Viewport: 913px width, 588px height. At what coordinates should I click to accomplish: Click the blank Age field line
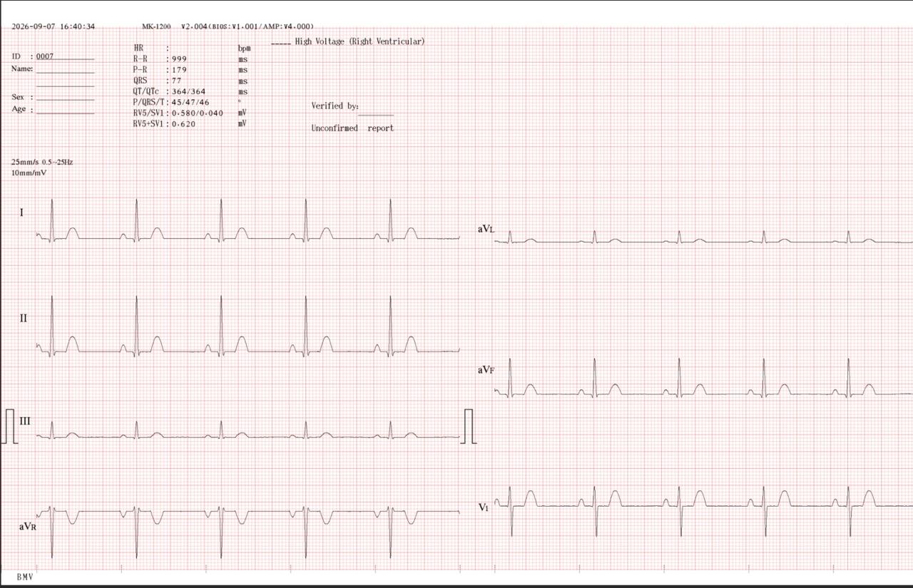[65, 112]
